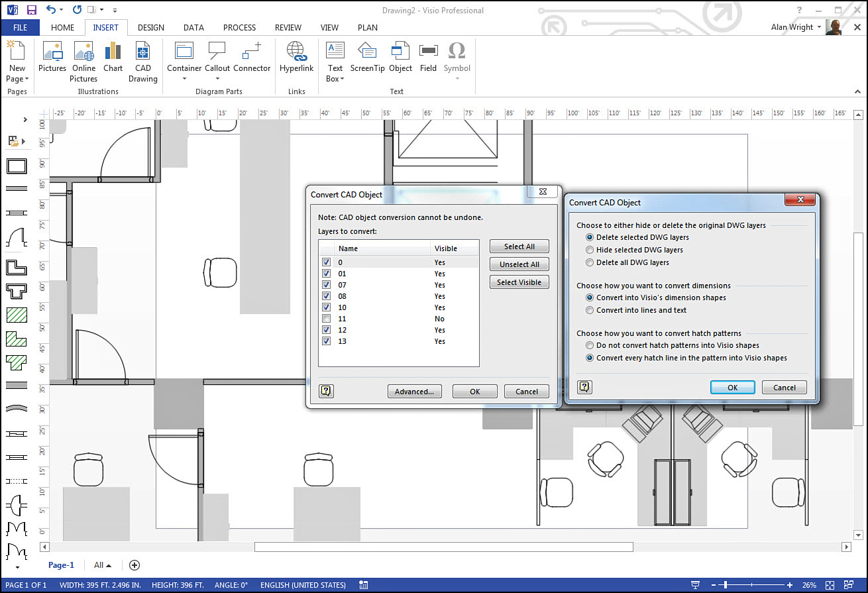Screen dimensions: 868x593
Task: Open the DATA tab
Action: click(x=193, y=28)
